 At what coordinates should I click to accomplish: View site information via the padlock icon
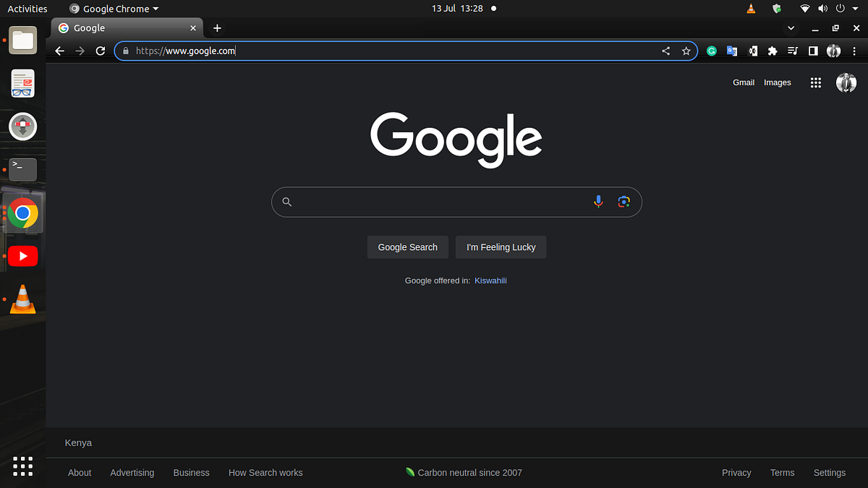click(x=125, y=51)
